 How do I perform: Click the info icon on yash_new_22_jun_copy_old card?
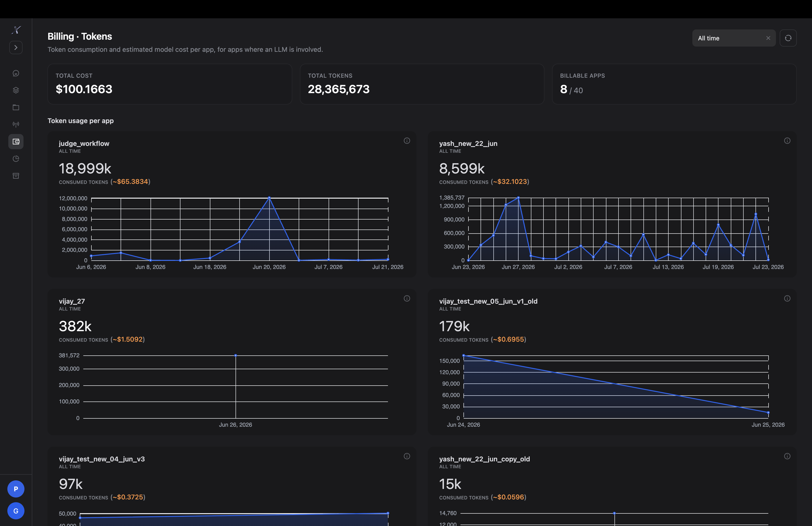click(787, 456)
